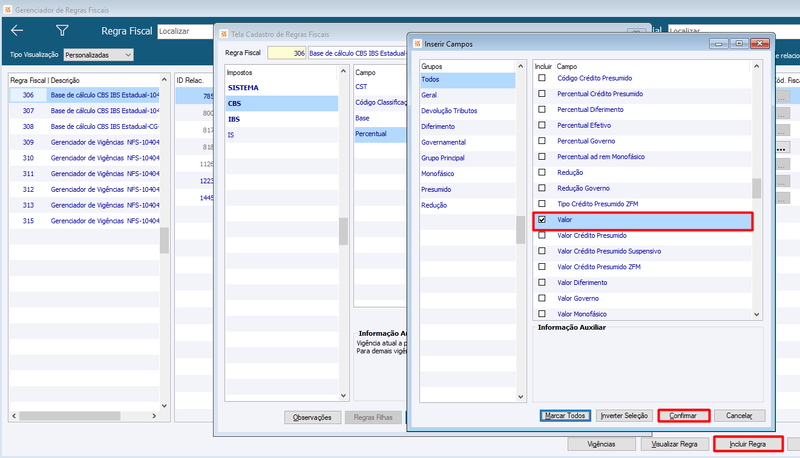Minimize the Inserir Campos dialog
This screenshot has height=458, width=800.
pos(718,44)
